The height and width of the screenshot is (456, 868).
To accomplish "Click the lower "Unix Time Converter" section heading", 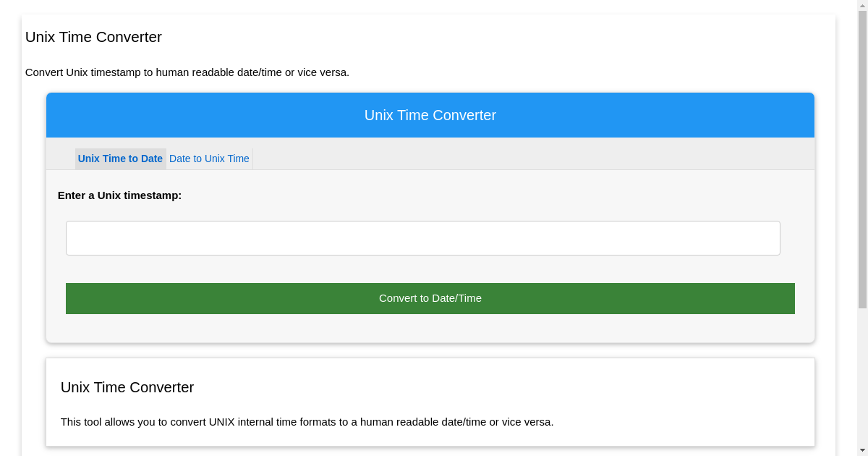I will click(127, 387).
